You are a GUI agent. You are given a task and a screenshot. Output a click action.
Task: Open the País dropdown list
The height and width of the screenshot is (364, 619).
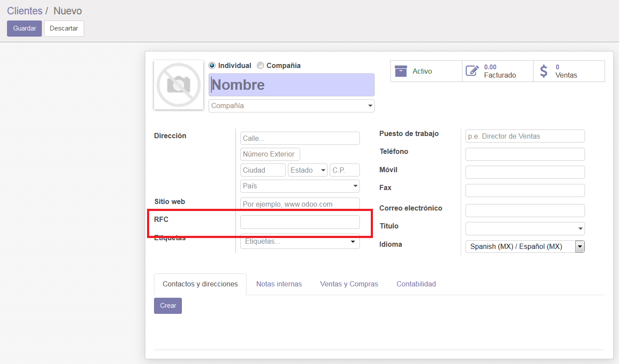pyautogui.click(x=300, y=186)
